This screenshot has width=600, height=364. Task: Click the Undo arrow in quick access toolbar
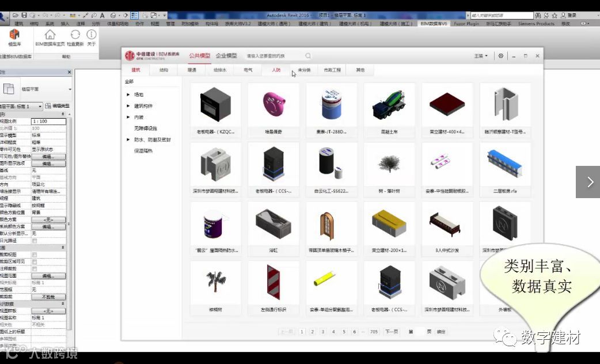45,16
